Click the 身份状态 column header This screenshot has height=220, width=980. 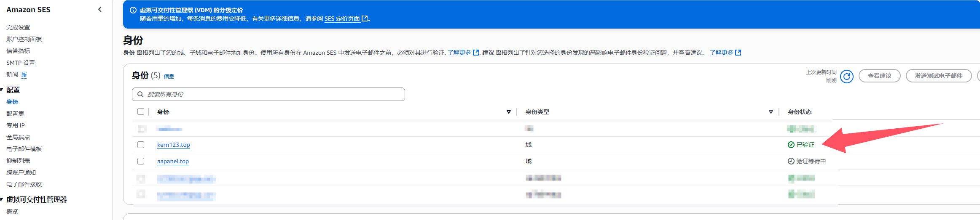[x=800, y=112]
